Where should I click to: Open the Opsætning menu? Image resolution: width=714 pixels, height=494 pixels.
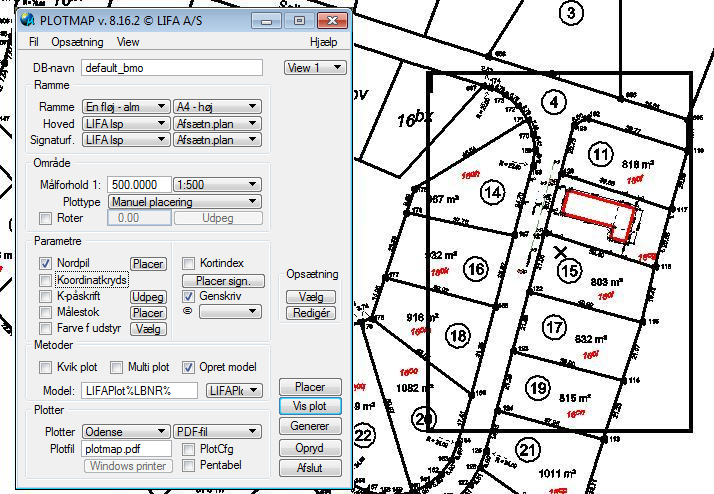(x=77, y=42)
